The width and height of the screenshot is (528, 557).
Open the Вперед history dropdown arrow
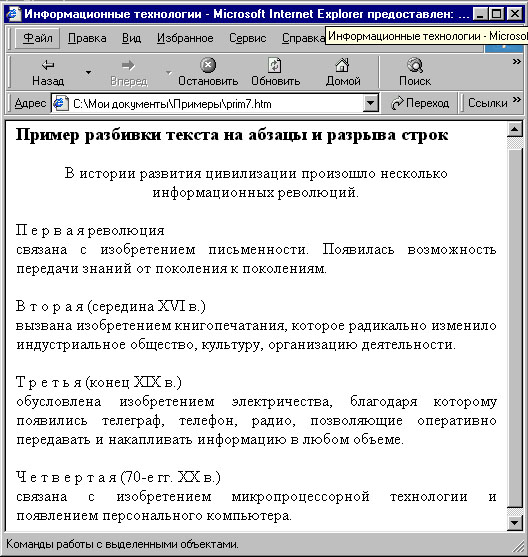pos(168,72)
